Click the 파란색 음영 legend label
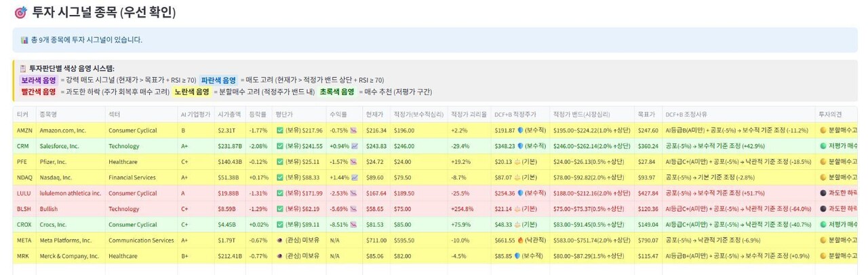The image size is (868, 275). click(218, 80)
